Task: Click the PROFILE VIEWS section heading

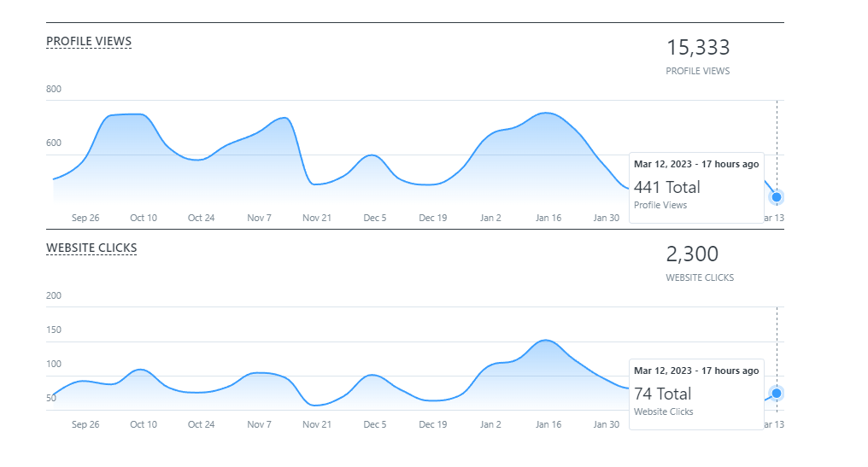Action: point(89,41)
